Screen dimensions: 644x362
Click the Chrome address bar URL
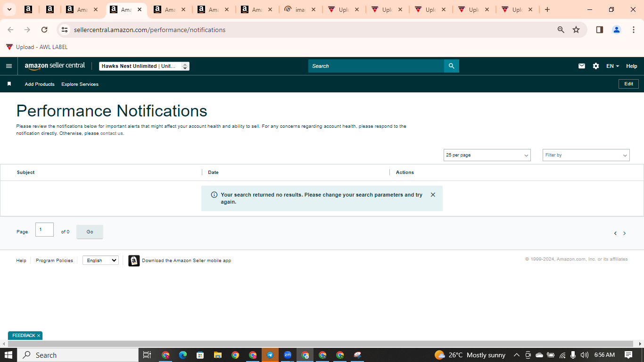click(149, 30)
